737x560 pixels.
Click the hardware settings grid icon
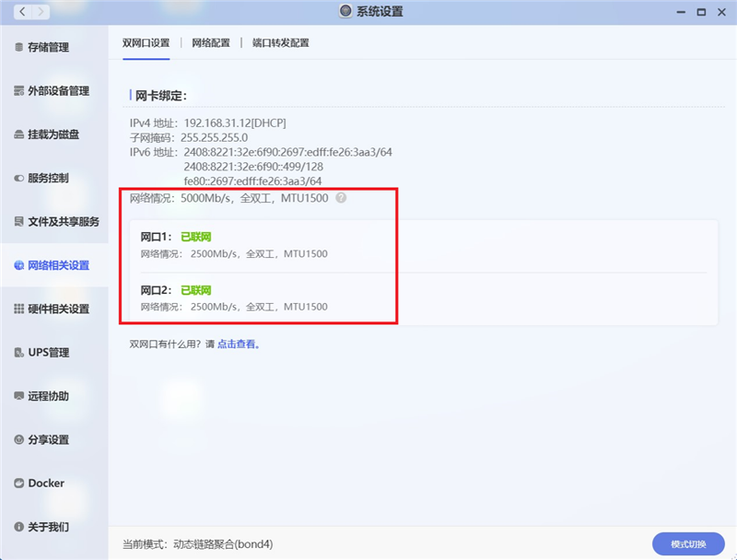(18, 309)
